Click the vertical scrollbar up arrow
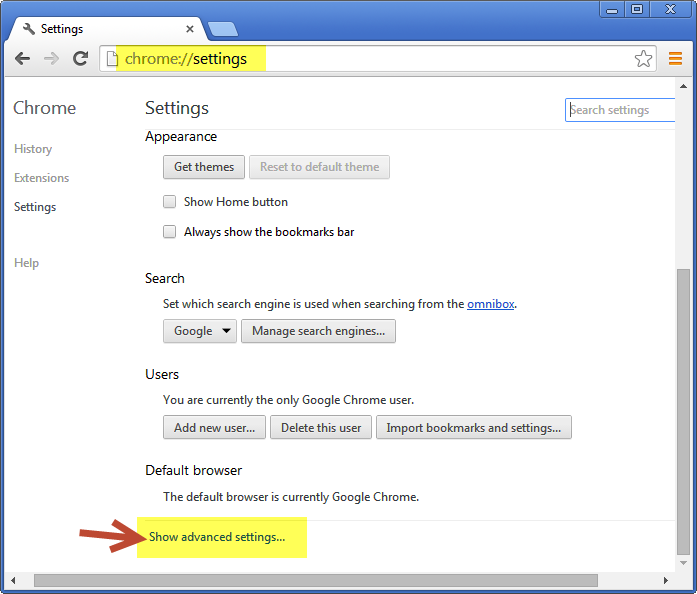 [683, 86]
